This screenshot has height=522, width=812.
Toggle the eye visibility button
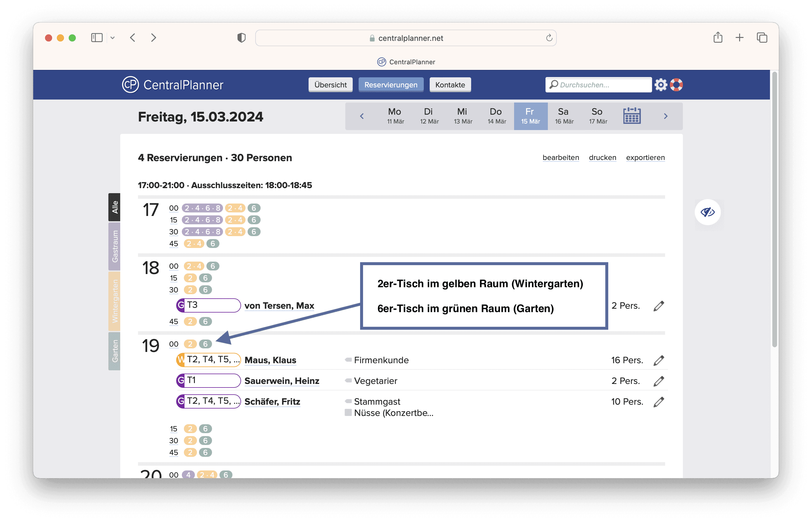707,212
